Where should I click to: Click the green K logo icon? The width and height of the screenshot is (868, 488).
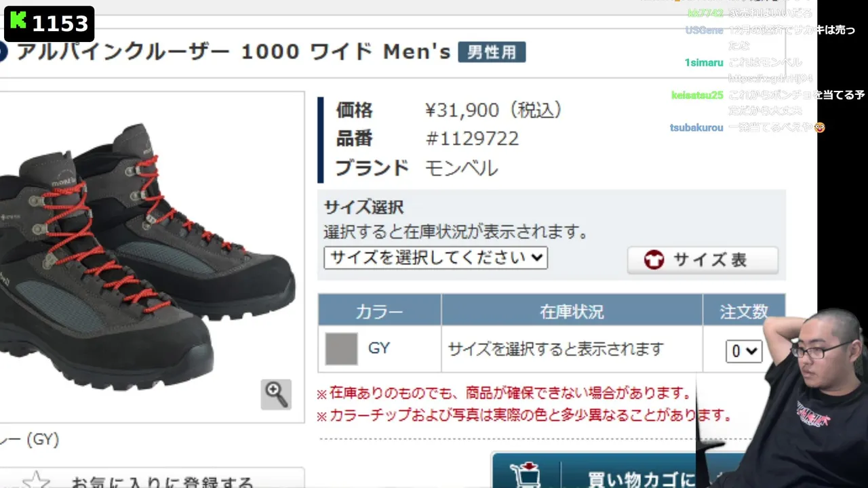click(x=18, y=22)
